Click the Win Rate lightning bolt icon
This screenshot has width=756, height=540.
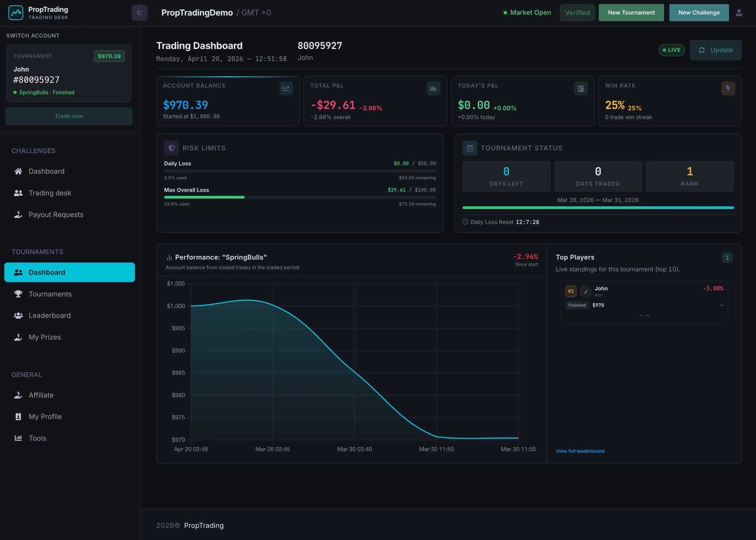pos(728,88)
